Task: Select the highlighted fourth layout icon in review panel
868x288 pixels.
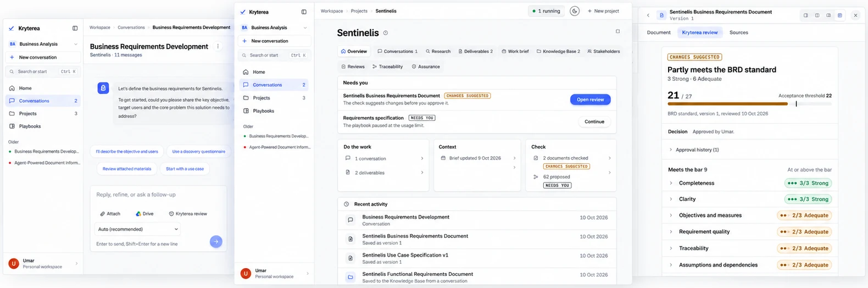Action: (x=840, y=15)
